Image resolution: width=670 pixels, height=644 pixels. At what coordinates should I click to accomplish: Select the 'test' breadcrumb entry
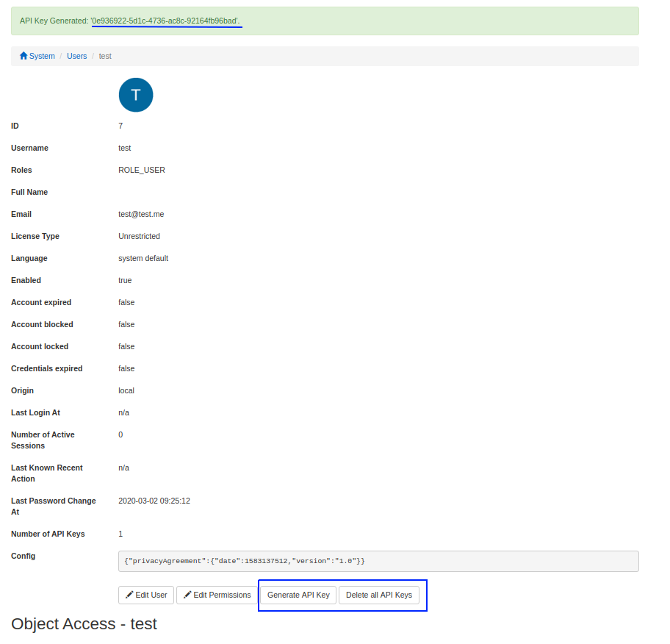coord(104,56)
